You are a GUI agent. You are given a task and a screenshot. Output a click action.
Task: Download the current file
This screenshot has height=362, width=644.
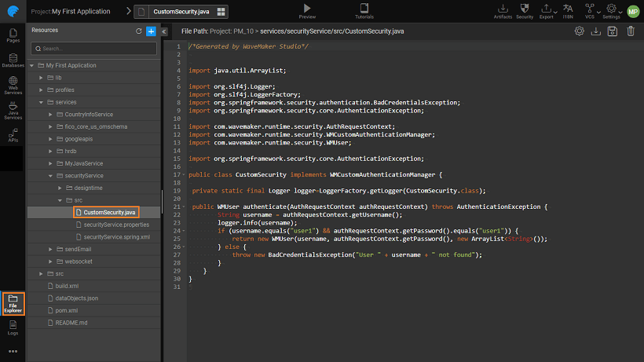596,31
